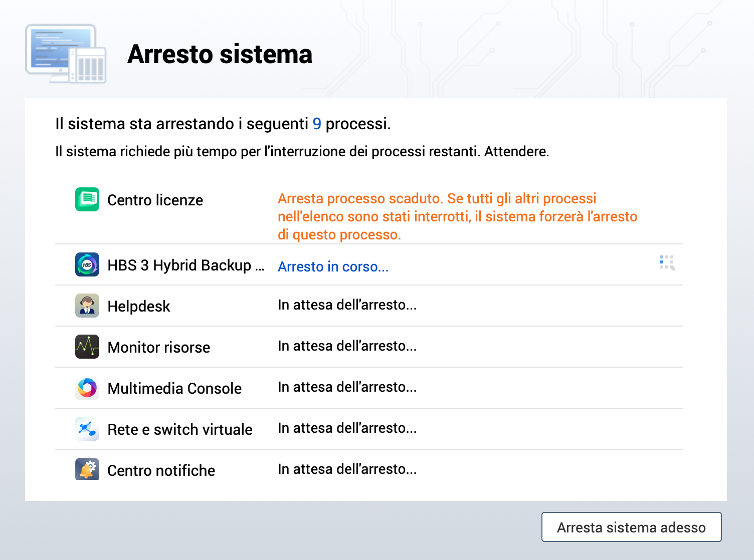Click the blue process count number 9
The width and height of the screenshot is (754, 560).
(x=317, y=124)
